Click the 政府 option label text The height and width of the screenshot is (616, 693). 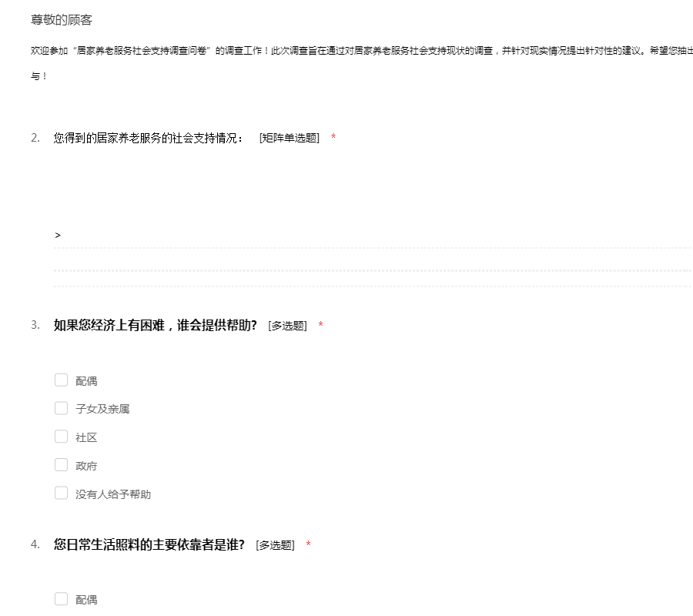click(86, 466)
